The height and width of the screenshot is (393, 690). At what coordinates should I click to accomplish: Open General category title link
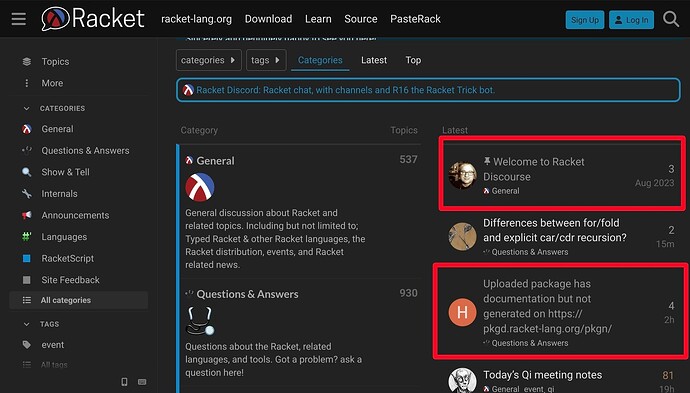point(215,161)
